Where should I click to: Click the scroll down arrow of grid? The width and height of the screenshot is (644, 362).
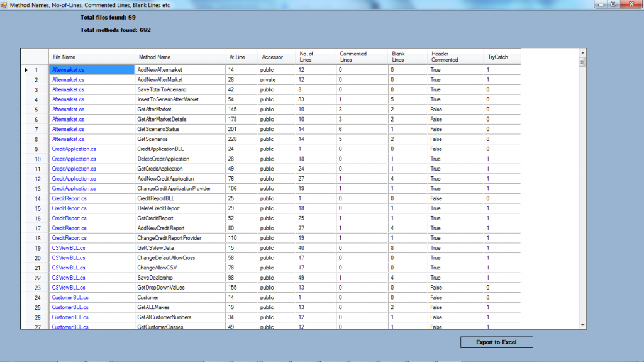tap(582, 325)
